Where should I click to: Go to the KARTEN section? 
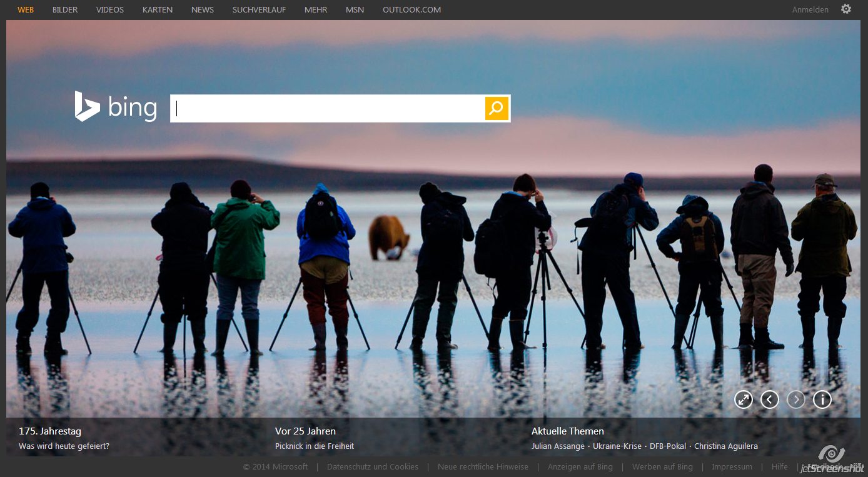point(158,10)
